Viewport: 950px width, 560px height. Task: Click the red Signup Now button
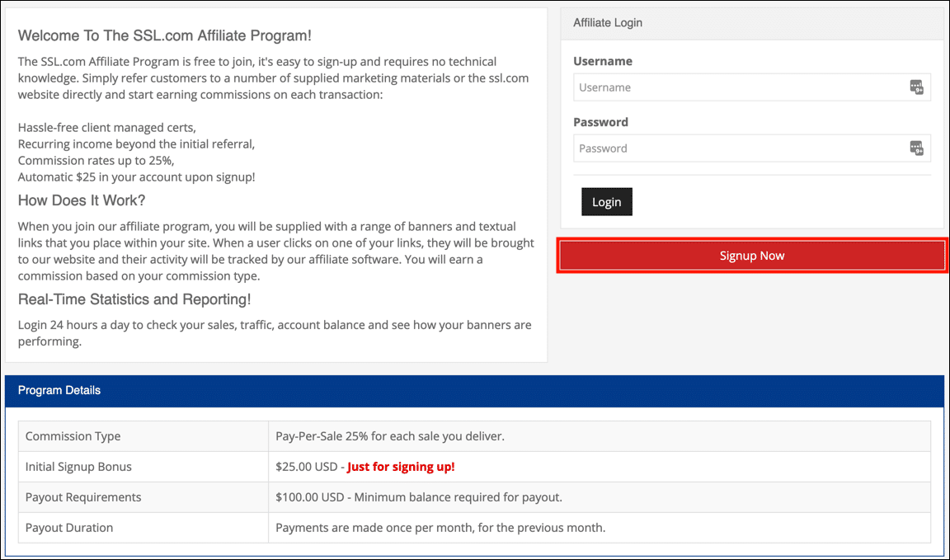[x=751, y=256]
